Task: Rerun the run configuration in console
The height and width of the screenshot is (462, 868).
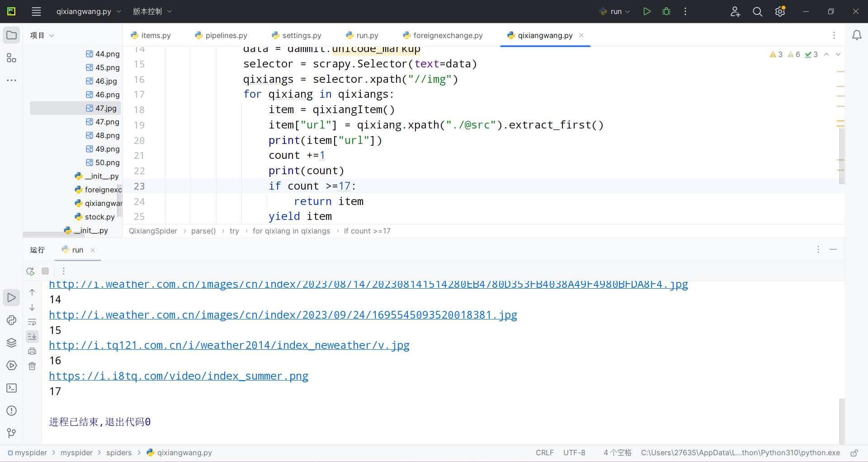Action: [30, 271]
